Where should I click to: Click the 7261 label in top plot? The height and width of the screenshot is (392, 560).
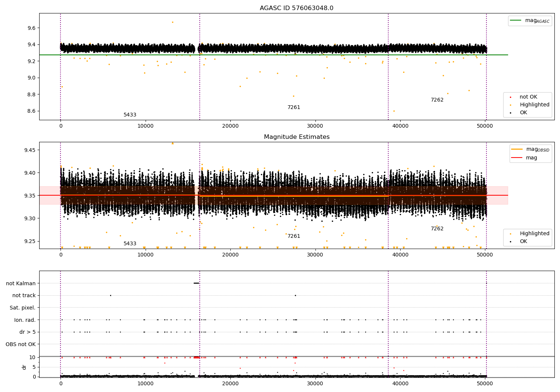tap(294, 108)
